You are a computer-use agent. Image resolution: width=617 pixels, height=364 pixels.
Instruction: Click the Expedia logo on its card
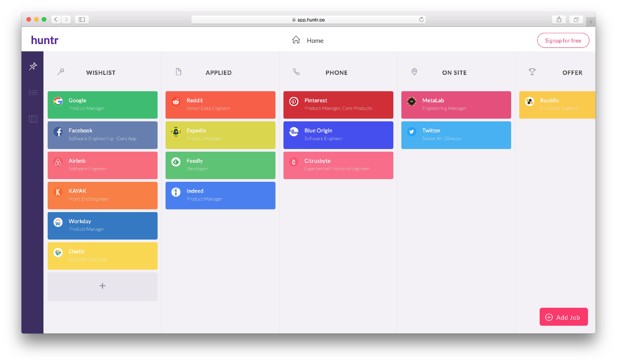(176, 132)
